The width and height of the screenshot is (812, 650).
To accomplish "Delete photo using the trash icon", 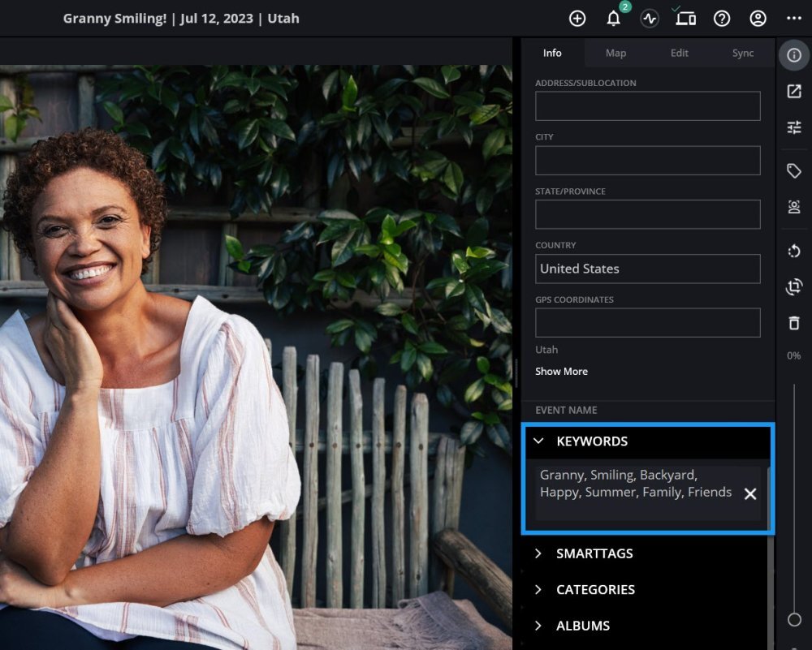I will click(794, 323).
